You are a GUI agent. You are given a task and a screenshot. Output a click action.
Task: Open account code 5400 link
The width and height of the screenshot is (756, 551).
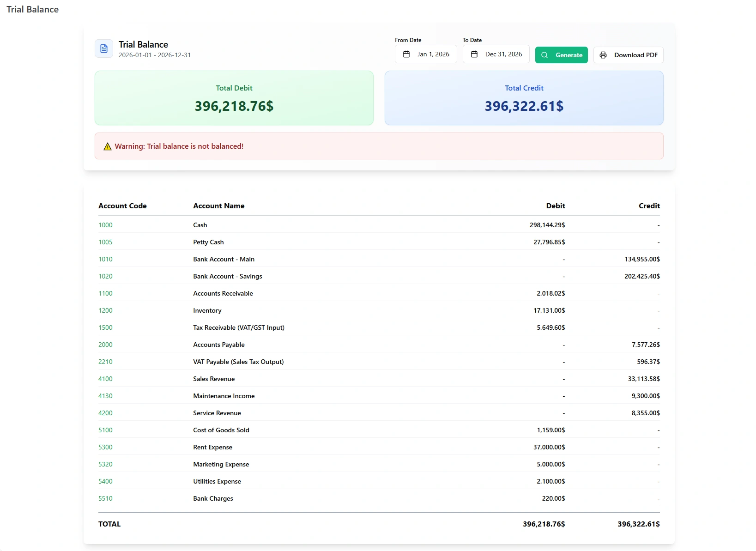105,481
